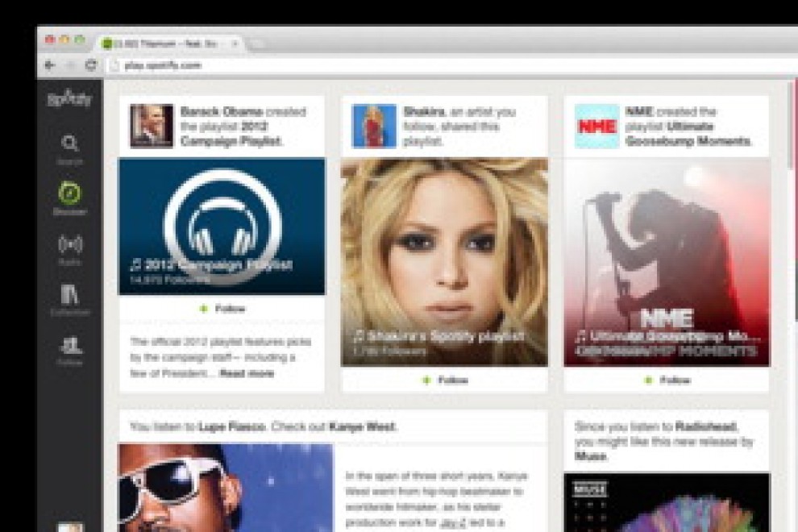Image resolution: width=798 pixels, height=532 pixels.
Task: Open NME logo profile thumbnail
Action: point(597,127)
